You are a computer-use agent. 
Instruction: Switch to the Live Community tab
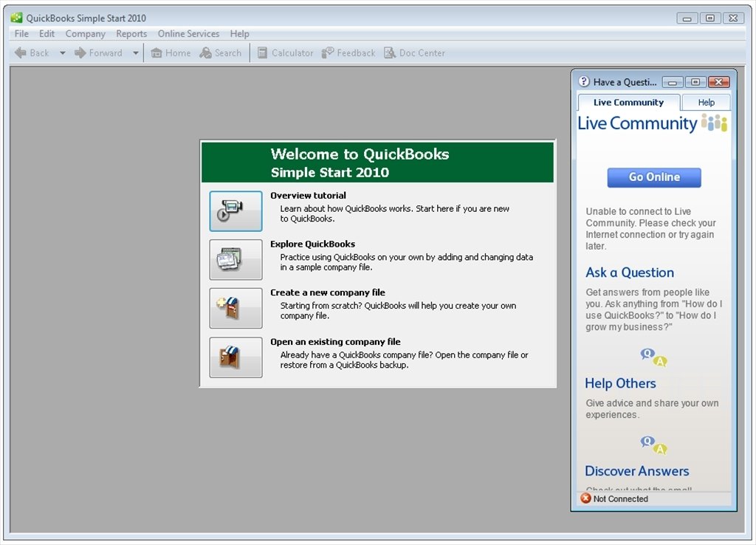point(629,102)
